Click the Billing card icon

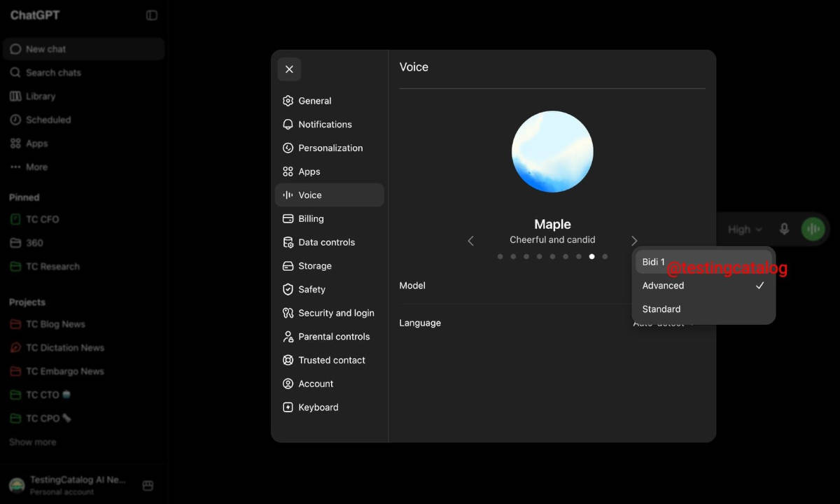pyautogui.click(x=288, y=218)
